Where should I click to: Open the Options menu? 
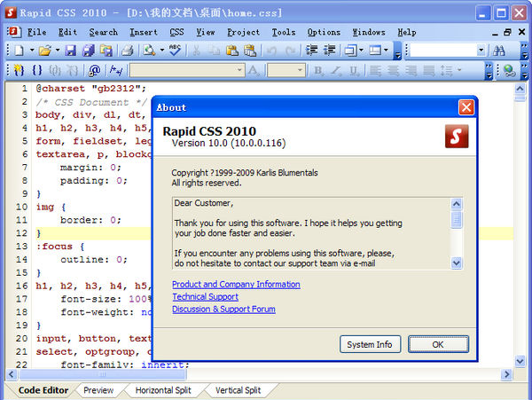(324, 32)
